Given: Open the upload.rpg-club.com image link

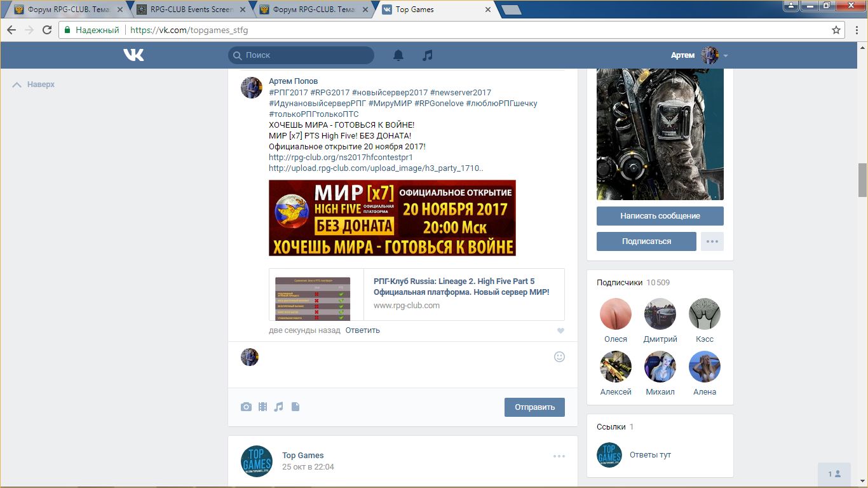Looking at the screenshot, I should click(376, 168).
